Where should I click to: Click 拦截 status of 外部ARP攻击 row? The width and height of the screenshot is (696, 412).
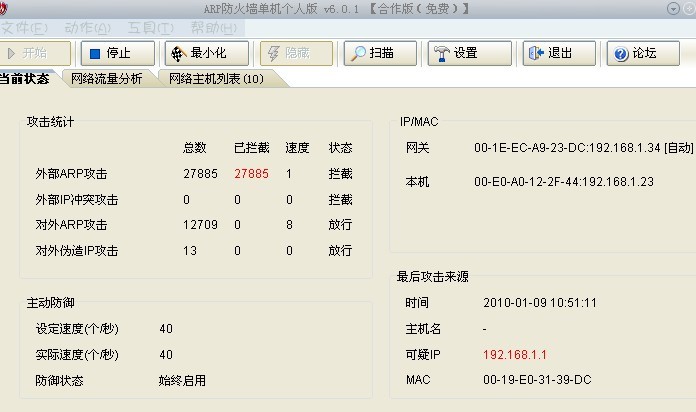pyautogui.click(x=340, y=174)
